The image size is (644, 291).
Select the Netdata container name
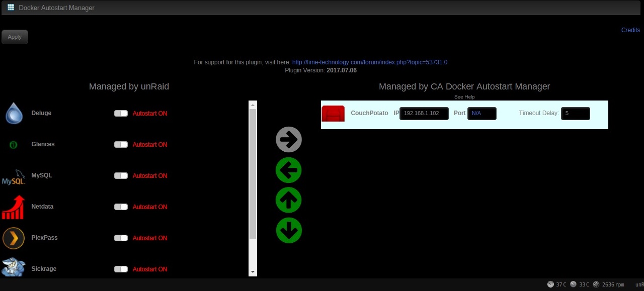click(42, 207)
